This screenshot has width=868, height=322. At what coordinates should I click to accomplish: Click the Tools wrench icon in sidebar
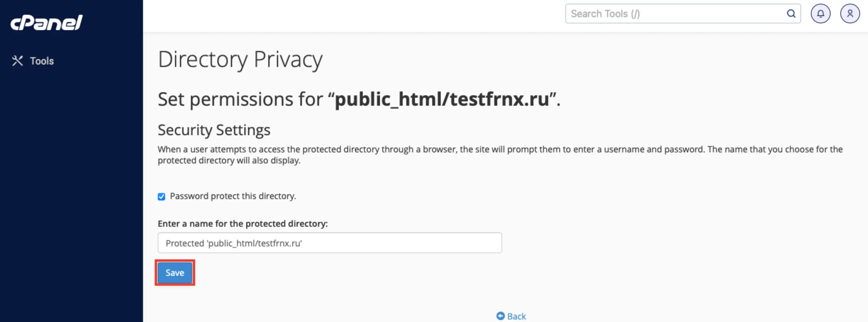pyautogui.click(x=17, y=61)
